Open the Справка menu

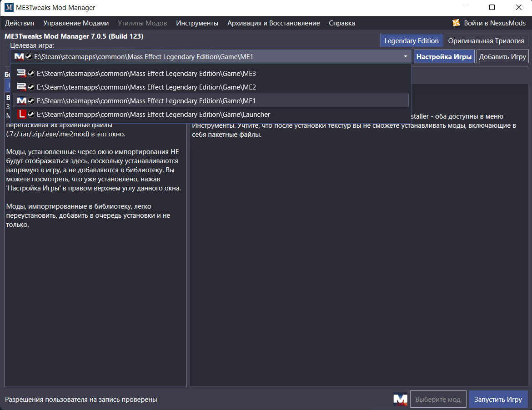pyautogui.click(x=341, y=23)
